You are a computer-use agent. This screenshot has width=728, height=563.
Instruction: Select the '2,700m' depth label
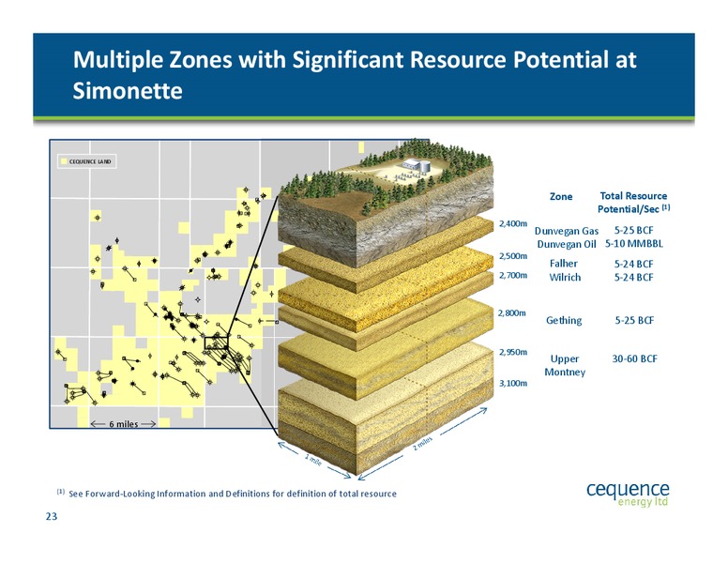coord(513,275)
